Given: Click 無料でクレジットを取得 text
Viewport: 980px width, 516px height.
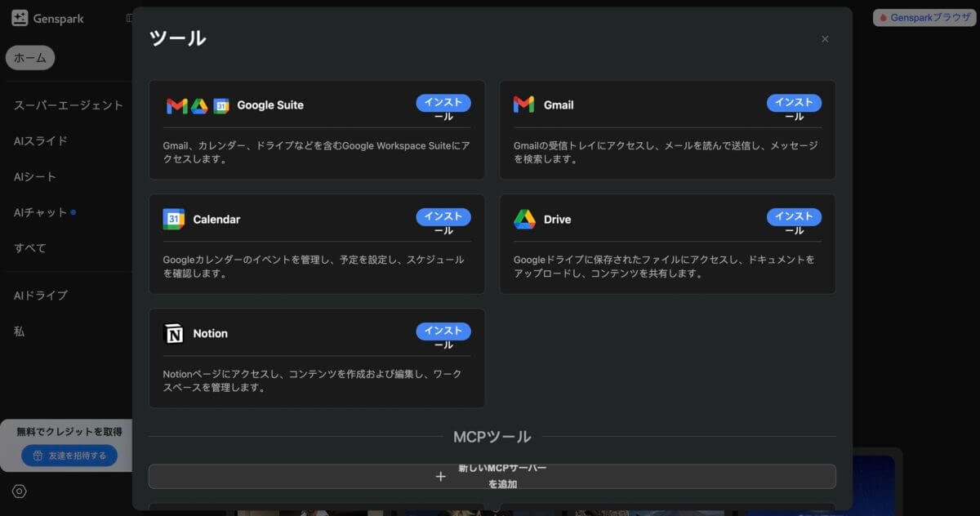Looking at the screenshot, I should (x=69, y=432).
